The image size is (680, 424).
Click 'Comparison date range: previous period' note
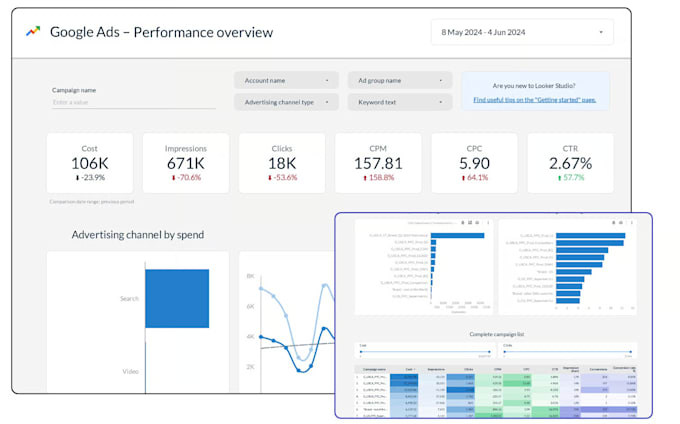click(92, 202)
